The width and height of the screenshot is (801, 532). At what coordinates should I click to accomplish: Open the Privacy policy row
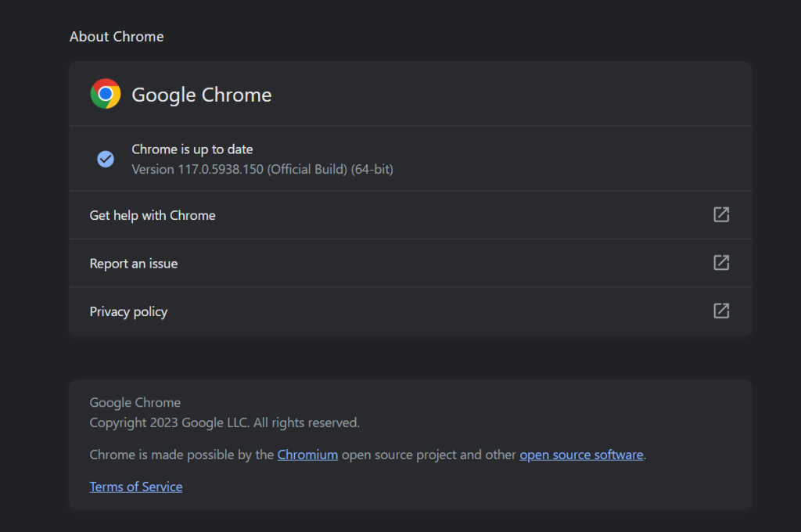[410, 311]
